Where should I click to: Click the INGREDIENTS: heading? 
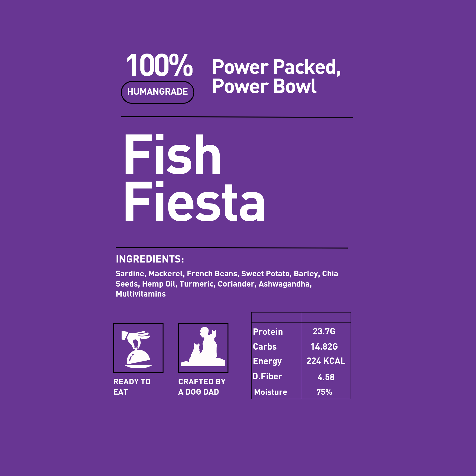tap(150, 259)
